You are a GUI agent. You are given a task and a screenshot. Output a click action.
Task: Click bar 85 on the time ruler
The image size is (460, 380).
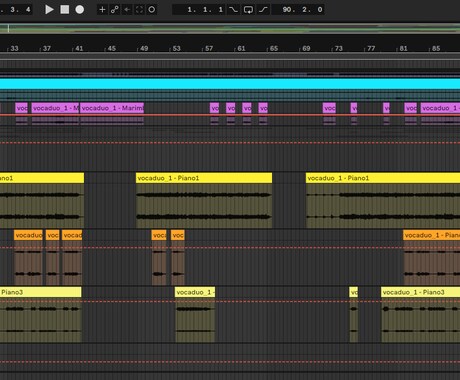[436, 49]
